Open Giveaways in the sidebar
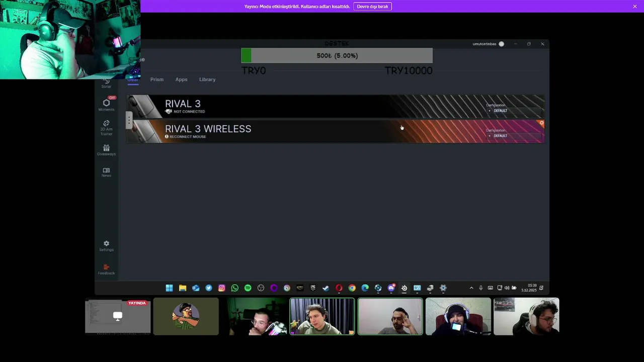644x362 pixels. pos(106,150)
